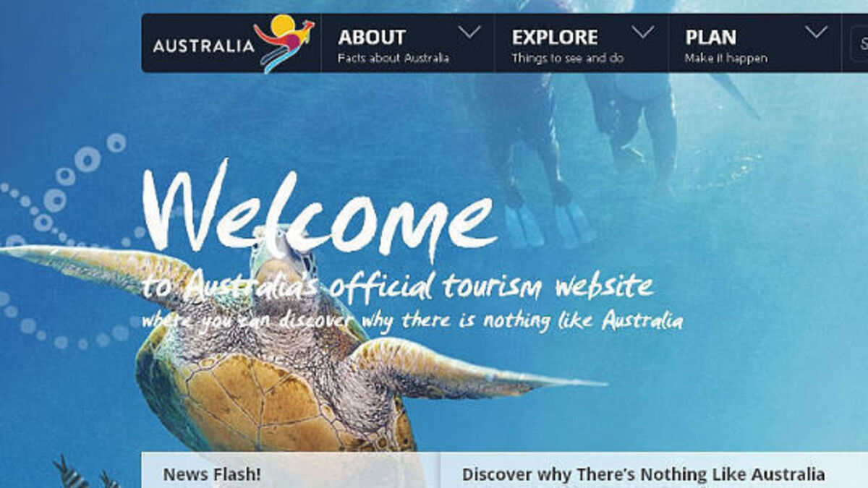Click the colorful kangaroo logo icon
This screenshot has height=488, width=868.
pyautogui.click(x=284, y=43)
